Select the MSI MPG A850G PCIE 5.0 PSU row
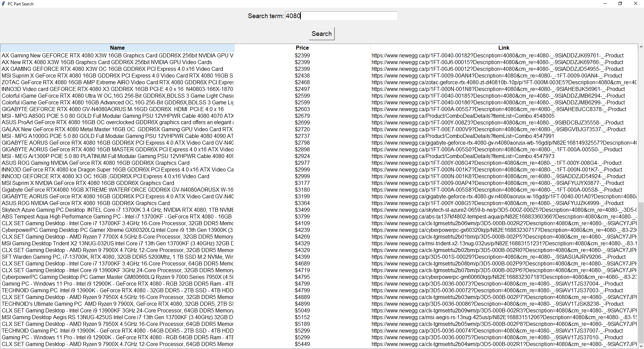Image resolution: width=644 pixels, height=349 pixels. 319,116
